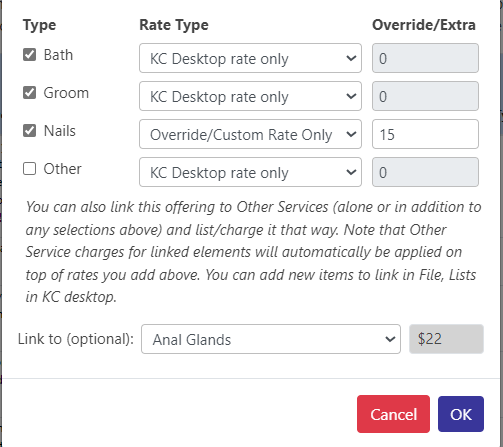Open the Nails Override/Custom Rate dropdown

point(250,134)
